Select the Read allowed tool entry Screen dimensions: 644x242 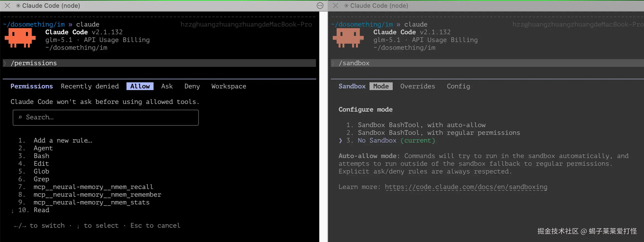(x=41, y=210)
